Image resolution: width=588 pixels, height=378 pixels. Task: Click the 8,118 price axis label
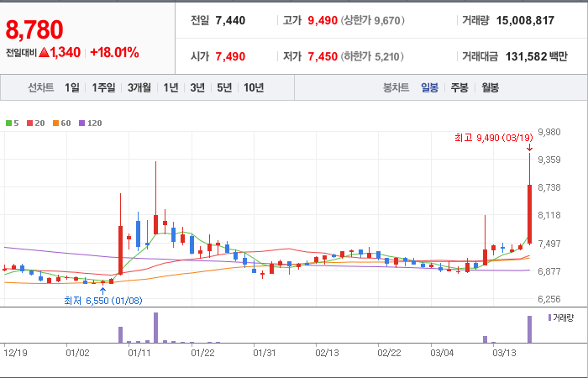549,215
